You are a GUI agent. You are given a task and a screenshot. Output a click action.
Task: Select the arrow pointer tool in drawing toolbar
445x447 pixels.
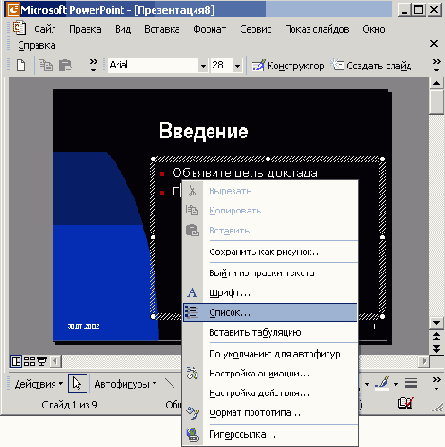click(77, 383)
